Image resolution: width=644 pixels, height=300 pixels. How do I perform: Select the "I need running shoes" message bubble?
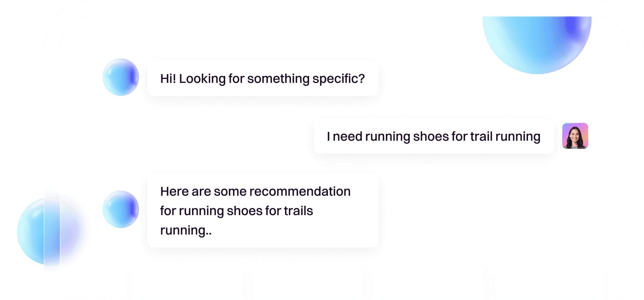[434, 136]
